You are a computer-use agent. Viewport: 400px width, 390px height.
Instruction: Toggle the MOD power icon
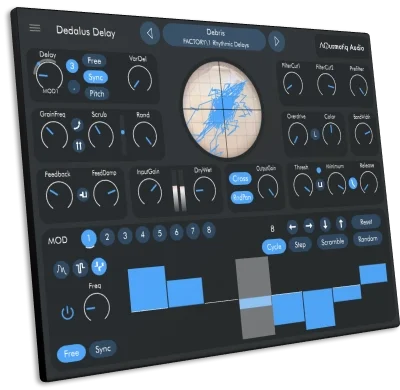[x=67, y=313]
